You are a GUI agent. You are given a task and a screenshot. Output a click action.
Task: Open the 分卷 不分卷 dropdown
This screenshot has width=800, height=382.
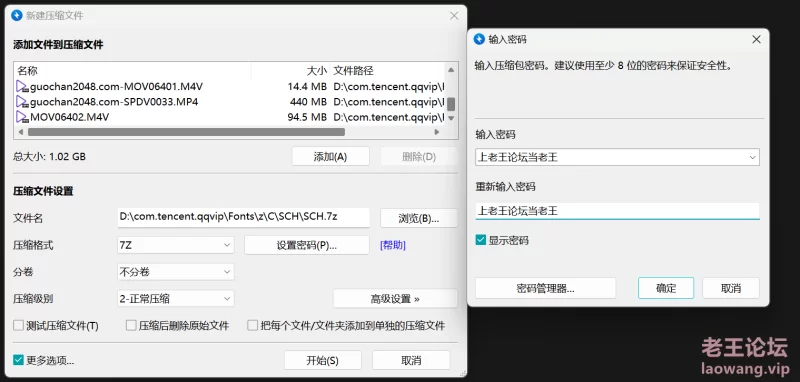click(x=176, y=272)
